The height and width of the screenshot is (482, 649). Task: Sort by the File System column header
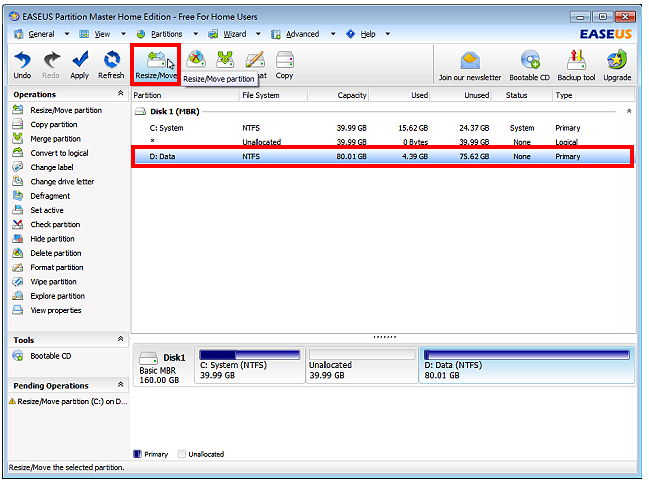[274, 95]
